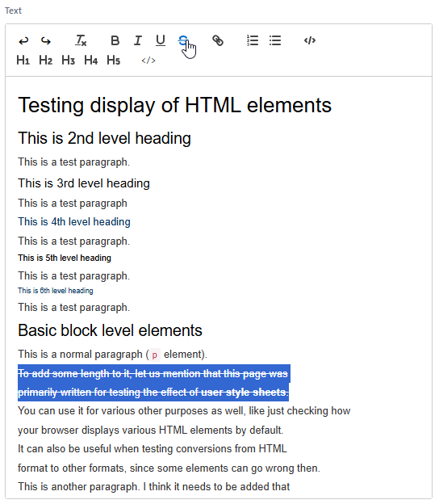439x504 pixels.
Task: Click the line 'This is a normal paragraph'
Action: pos(112,355)
